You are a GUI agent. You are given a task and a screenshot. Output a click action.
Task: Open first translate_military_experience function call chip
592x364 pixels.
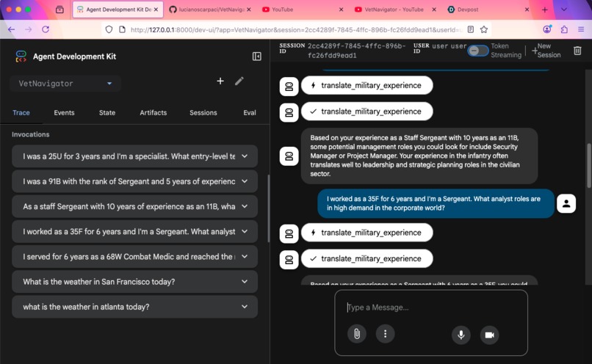367,86
